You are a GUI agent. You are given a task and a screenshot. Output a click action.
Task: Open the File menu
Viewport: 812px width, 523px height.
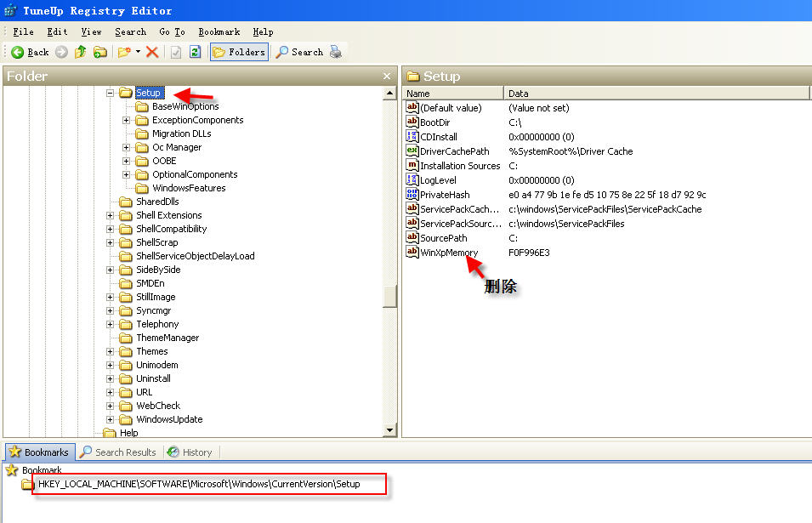(23, 32)
